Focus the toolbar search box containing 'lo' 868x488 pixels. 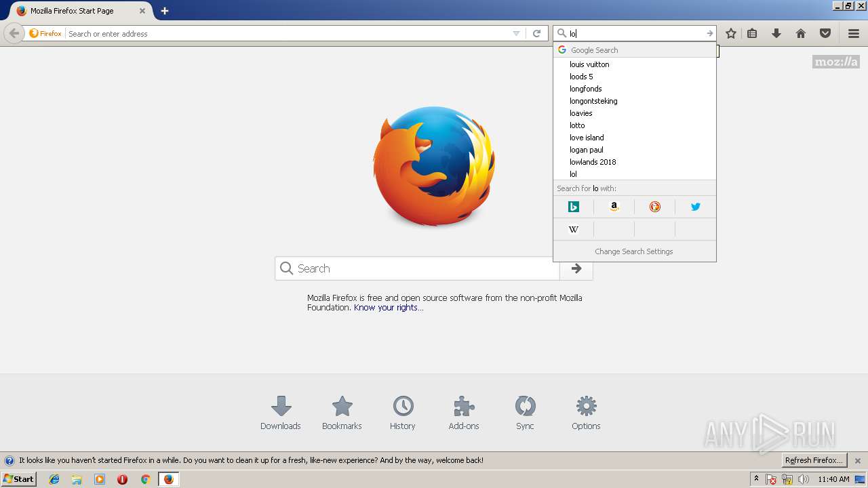pos(635,33)
